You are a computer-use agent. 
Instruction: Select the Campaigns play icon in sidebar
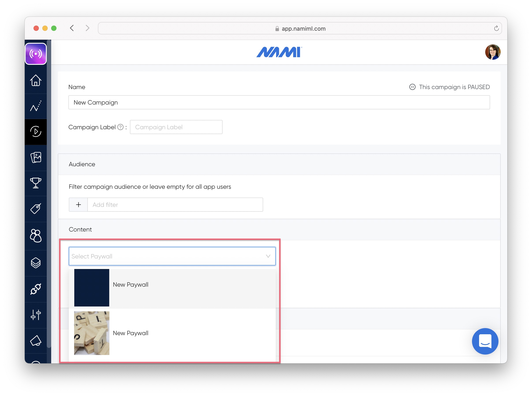click(36, 131)
